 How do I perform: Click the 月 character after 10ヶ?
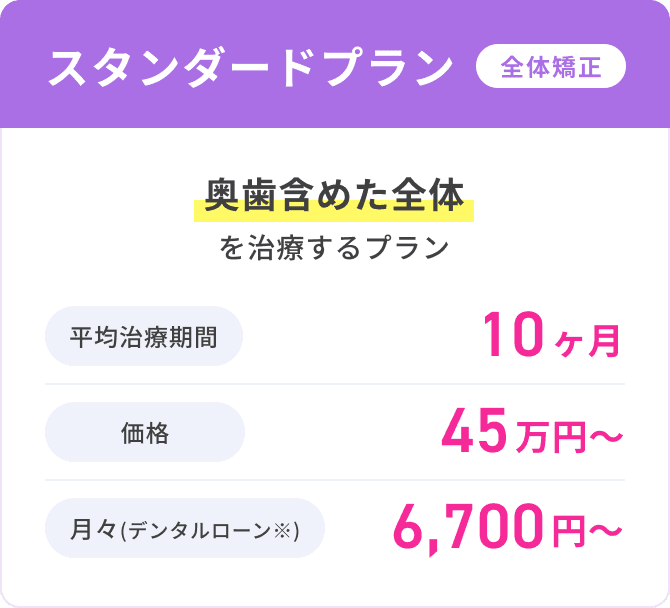605,341
